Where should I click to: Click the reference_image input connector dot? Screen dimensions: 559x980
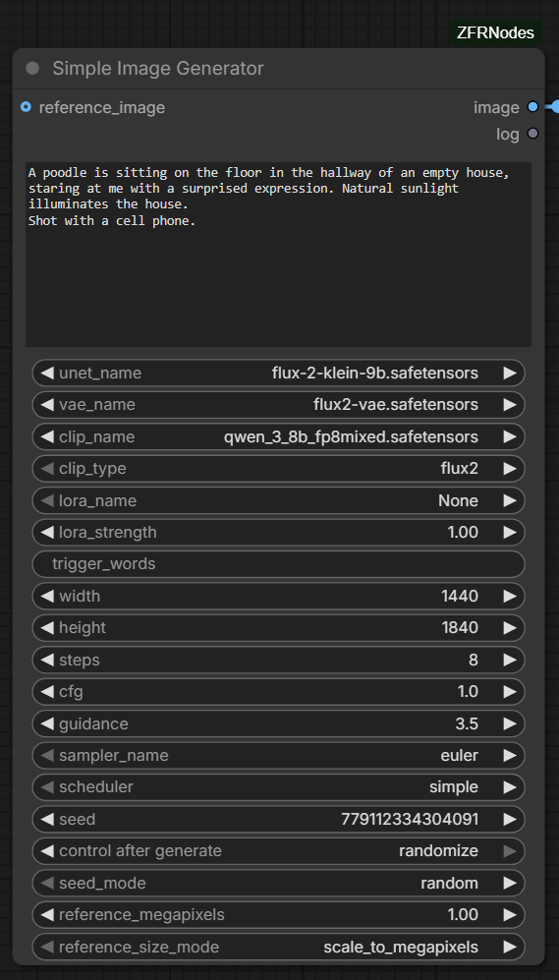pyautogui.click(x=26, y=107)
